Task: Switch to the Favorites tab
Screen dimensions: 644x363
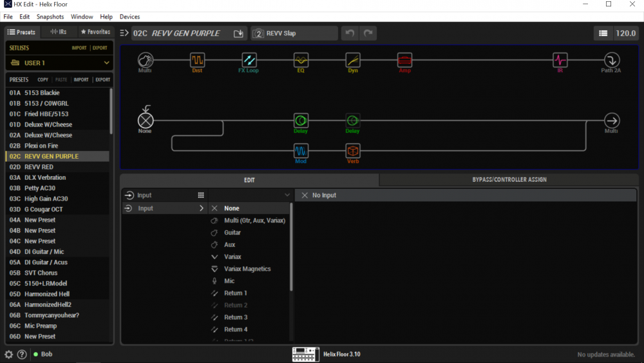Action: click(x=95, y=32)
